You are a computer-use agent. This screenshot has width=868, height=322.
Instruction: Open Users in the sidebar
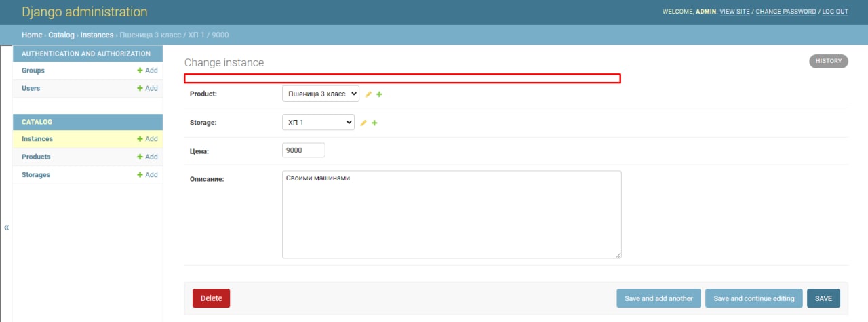[x=31, y=88]
